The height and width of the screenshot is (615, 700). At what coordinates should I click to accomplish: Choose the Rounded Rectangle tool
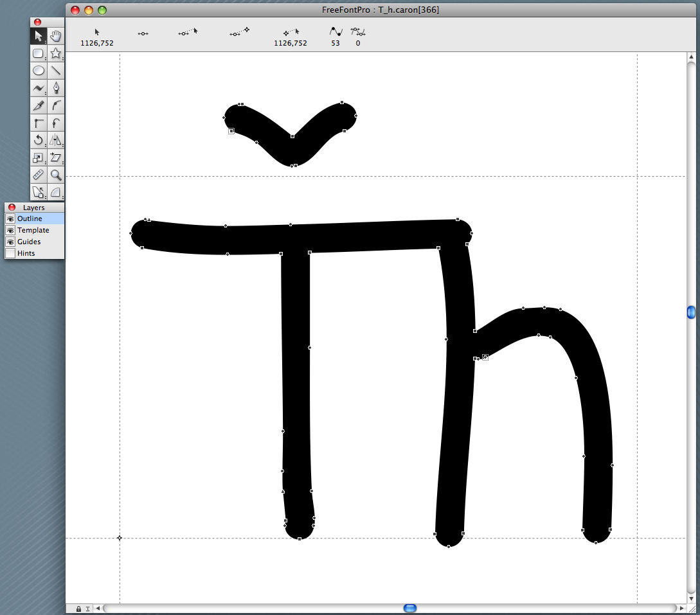point(39,53)
